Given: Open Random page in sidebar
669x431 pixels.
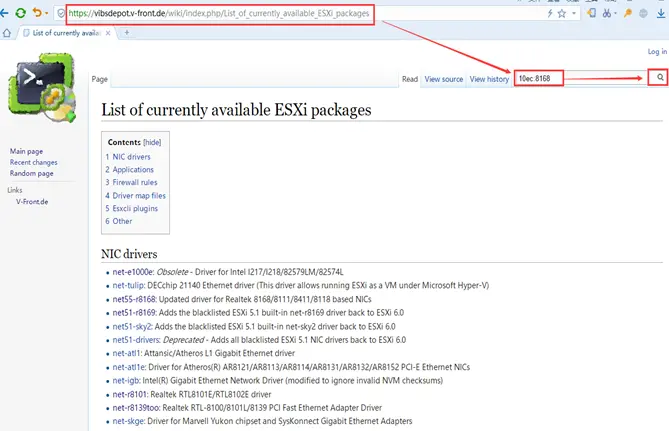Looking at the screenshot, I should pyautogui.click(x=32, y=173).
